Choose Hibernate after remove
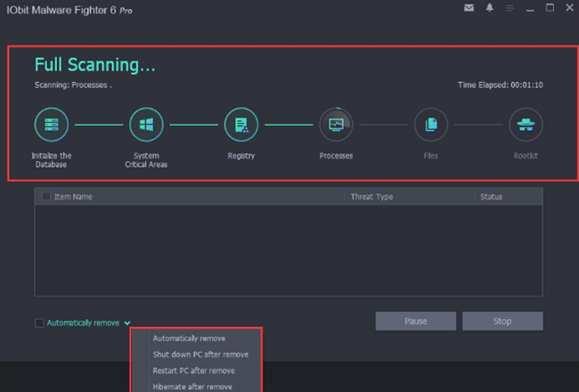Screen dimensions: 579x392 click(x=192, y=387)
